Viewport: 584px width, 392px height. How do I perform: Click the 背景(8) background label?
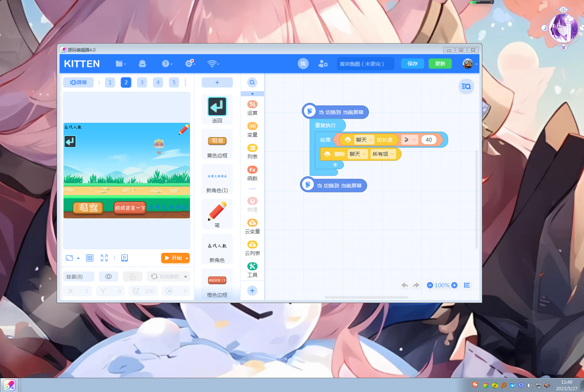tap(78, 276)
